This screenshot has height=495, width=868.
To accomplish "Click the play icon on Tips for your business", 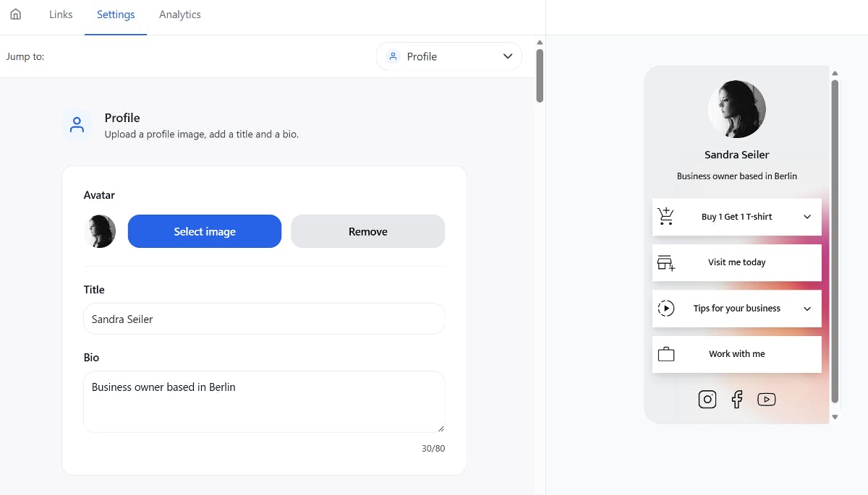I will 665,308.
